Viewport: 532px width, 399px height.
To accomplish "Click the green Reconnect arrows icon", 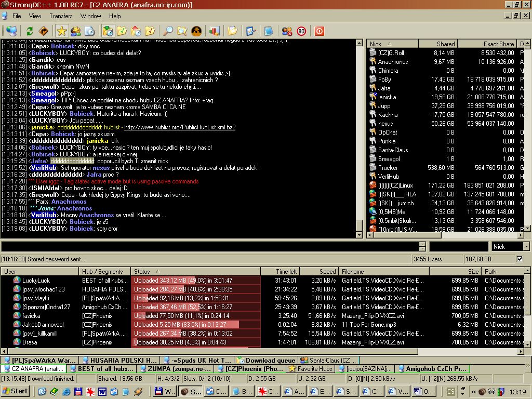I will click(x=30, y=31).
